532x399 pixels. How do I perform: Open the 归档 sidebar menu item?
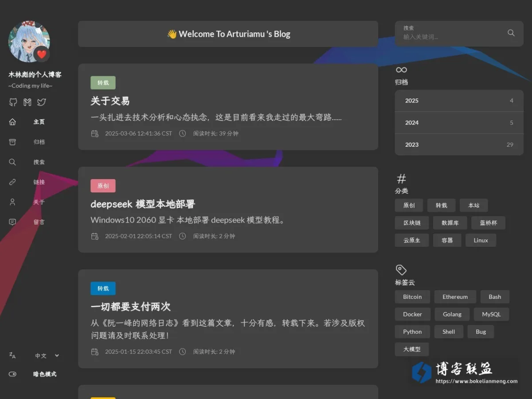[39, 142]
